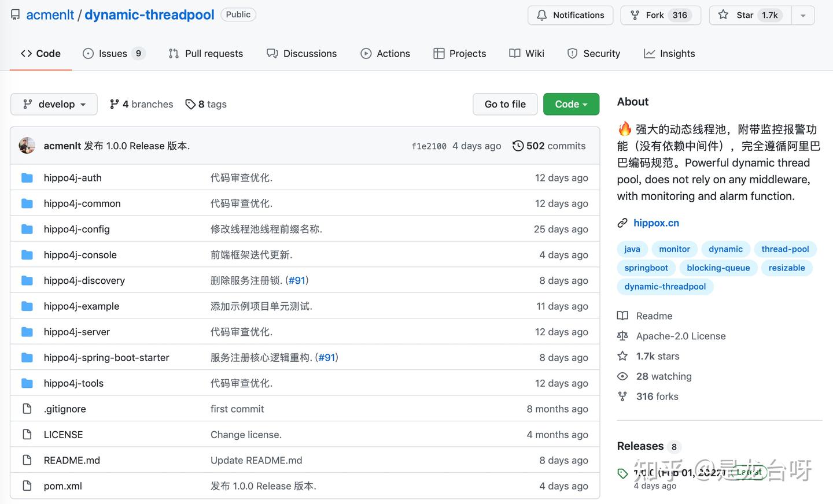Screen dimensions: 833x504
Task: Visit the hippox.cn website link
Action: [x=656, y=223]
